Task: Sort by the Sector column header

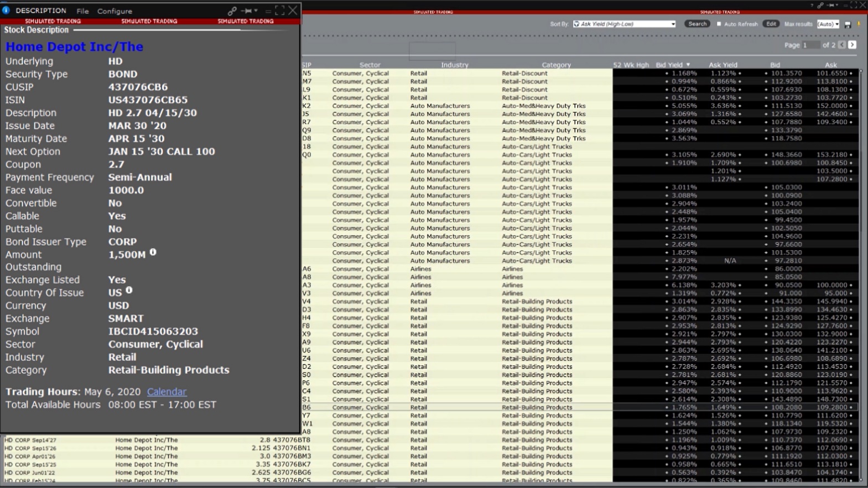Action: pyautogui.click(x=370, y=65)
